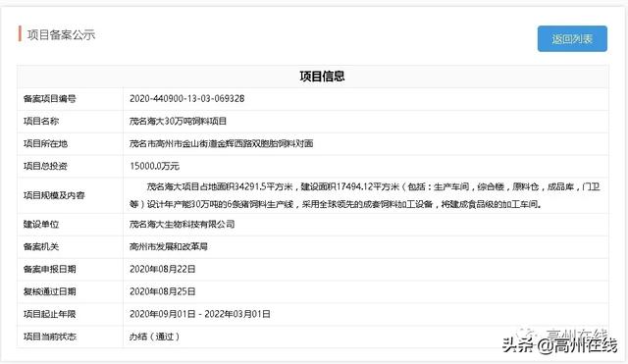Select the address 茂名市高州市金山街道金辉西路 value
Image resolution: width=628 pixels, height=364 pixels.
click(221, 143)
